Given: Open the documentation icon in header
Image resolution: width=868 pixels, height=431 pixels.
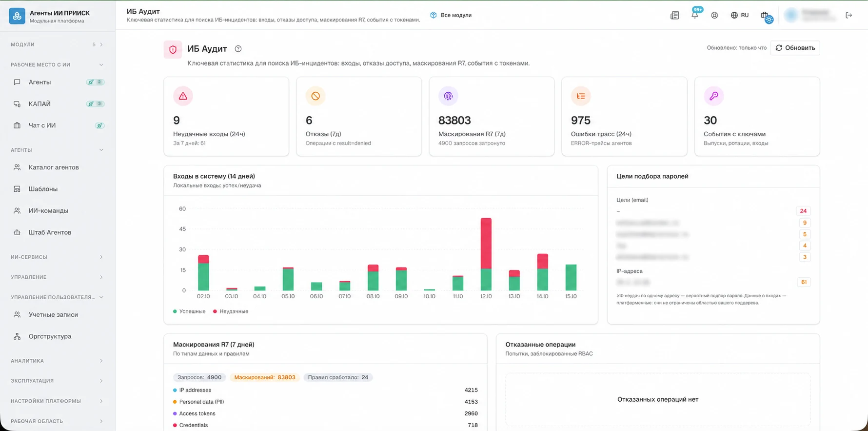Looking at the screenshot, I should coord(675,15).
